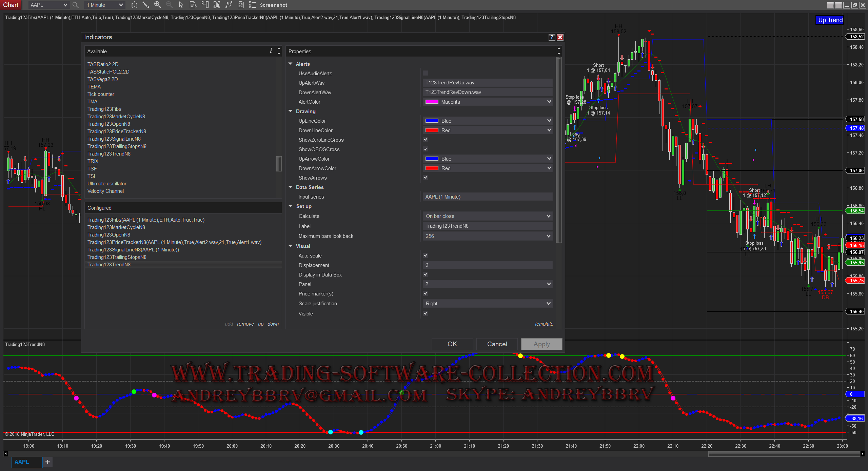This screenshot has height=471, width=868.
Task: Open the drawing tools pencil icon
Action: [146, 5]
